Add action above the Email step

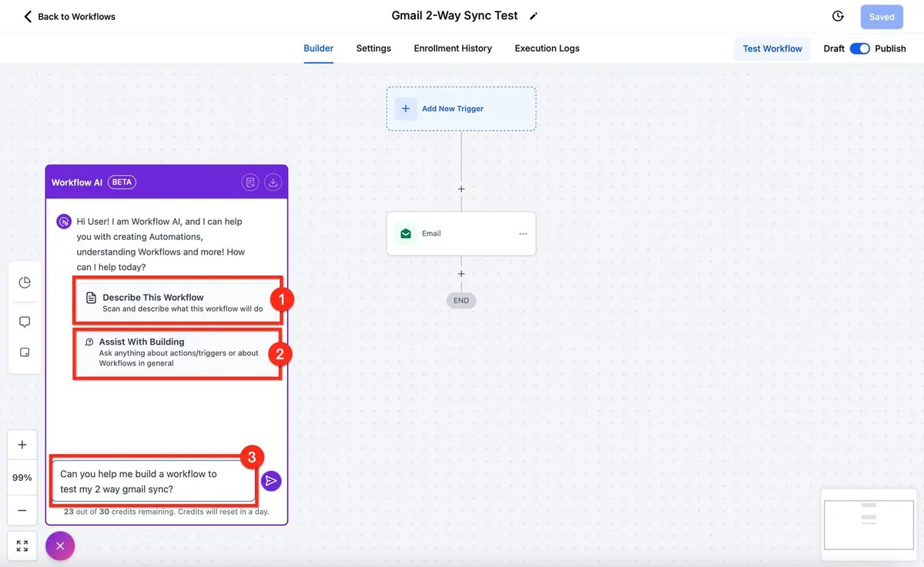tap(461, 189)
